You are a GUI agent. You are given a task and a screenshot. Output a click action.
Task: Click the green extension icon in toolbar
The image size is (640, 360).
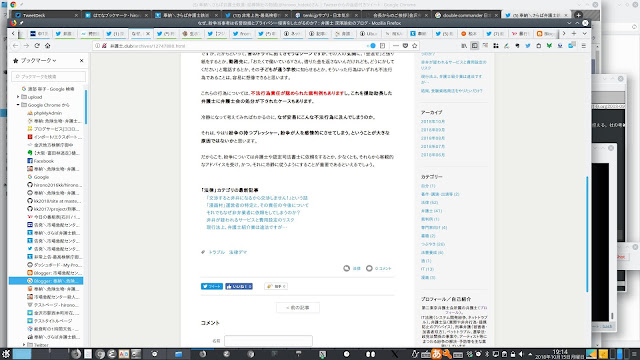click(549, 46)
